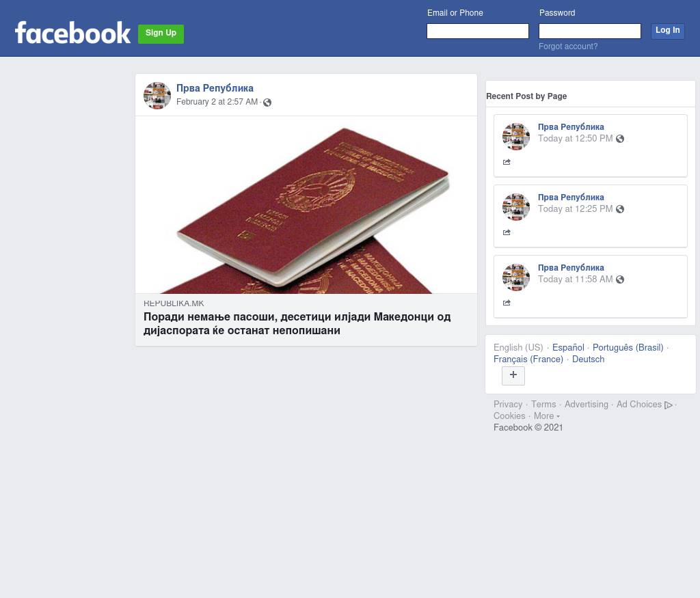This screenshot has width=700, height=598.
Task: Click the globe icon next to Today at 12:50 PM
Action: (620, 139)
